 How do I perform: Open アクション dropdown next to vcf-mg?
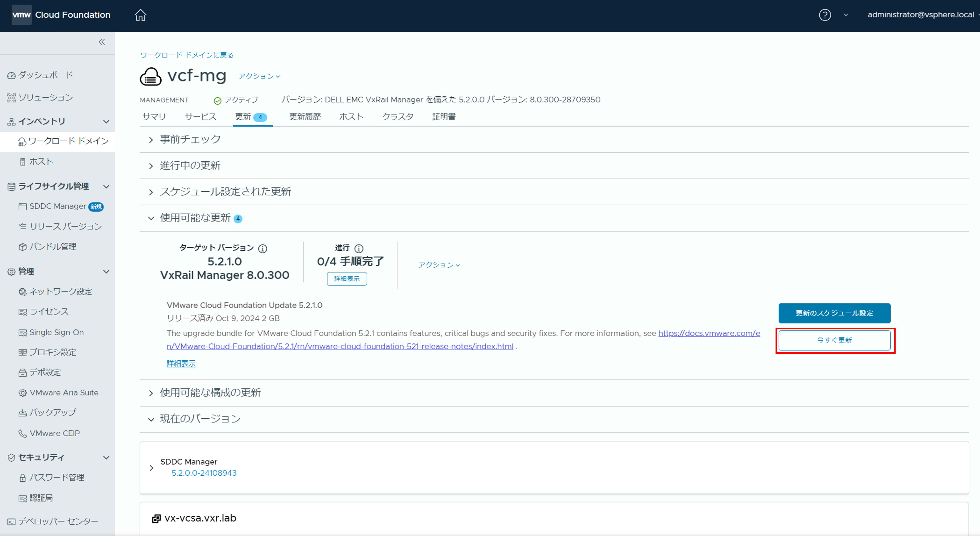[x=259, y=76]
